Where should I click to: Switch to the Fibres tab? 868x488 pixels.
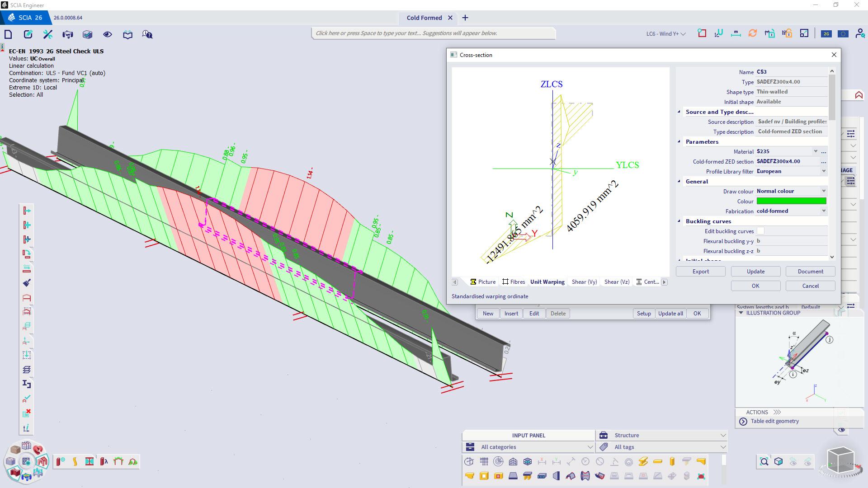tap(513, 282)
